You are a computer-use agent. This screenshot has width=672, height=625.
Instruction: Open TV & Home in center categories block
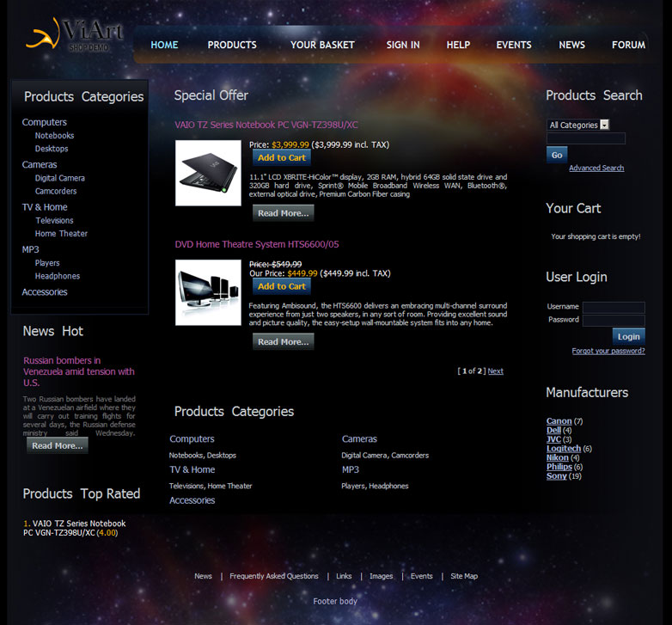pyautogui.click(x=192, y=469)
